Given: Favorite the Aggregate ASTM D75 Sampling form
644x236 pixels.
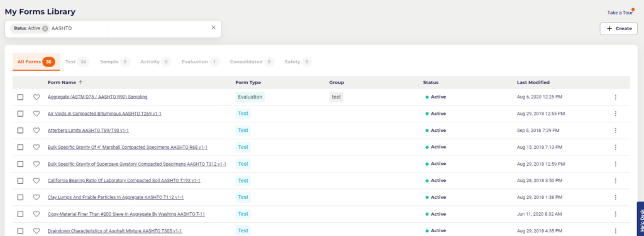Looking at the screenshot, I should coord(36,97).
